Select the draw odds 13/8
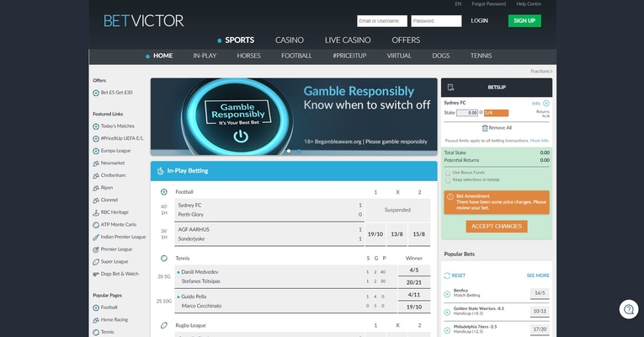Screen dimensions: 644x337 pyautogui.click(x=397, y=234)
